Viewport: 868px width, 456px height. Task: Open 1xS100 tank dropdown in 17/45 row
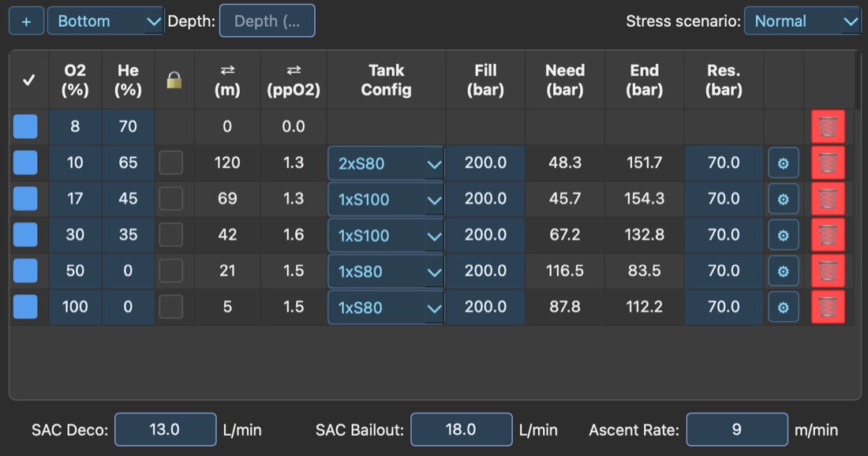[386, 200]
